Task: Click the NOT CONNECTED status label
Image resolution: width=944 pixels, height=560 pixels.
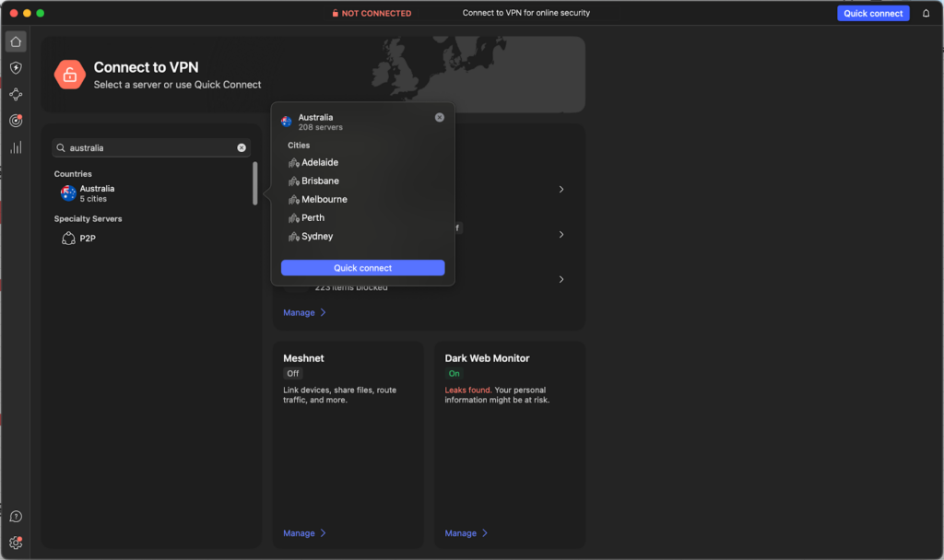Action: point(372,13)
